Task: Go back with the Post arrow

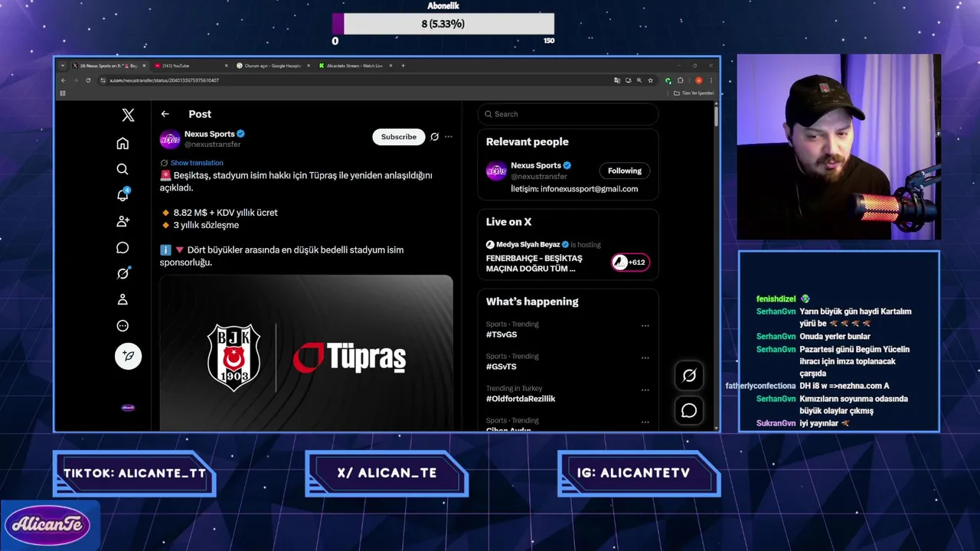Action: pos(165,114)
